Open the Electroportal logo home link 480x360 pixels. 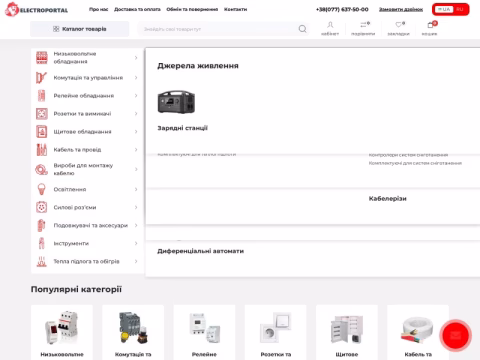(x=36, y=9)
